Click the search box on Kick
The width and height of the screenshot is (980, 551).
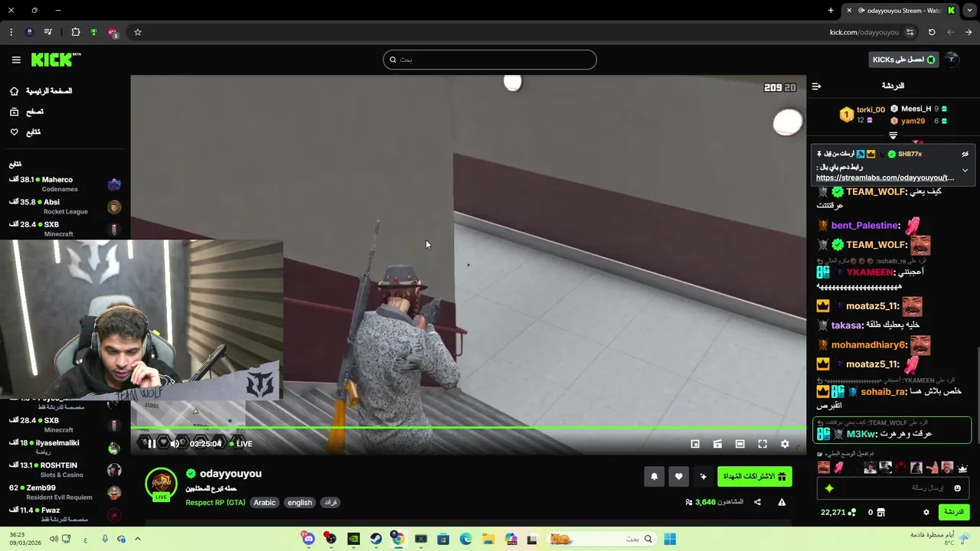pos(490,60)
